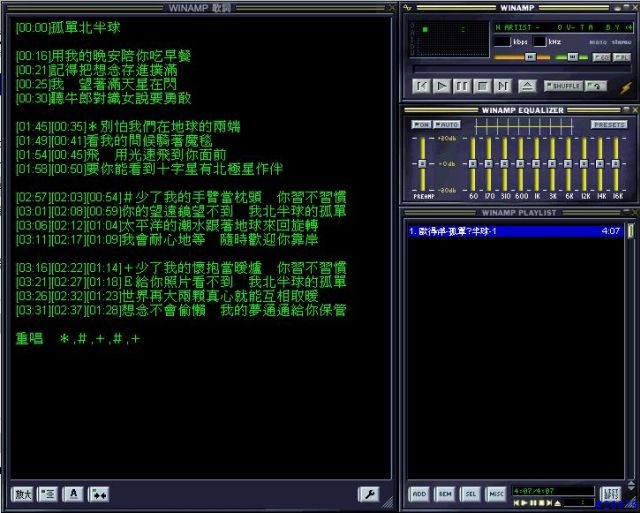Click the mini Next button in playlist footer
Viewport: 640px width, 513px height.
(x=549, y=503)
